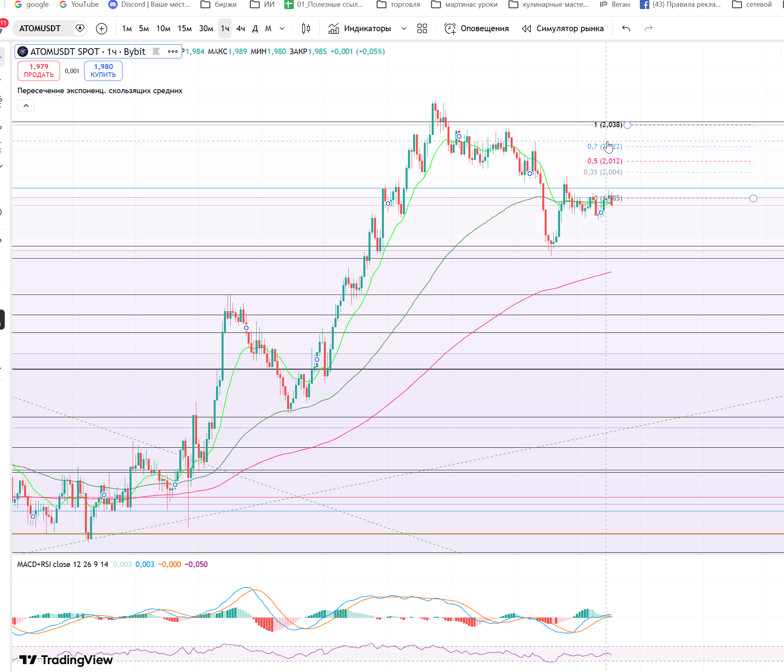Viewport: 784px width, 672px height.
Task: Click the diamond icon beside ATOMUSDT
Action: coord(80,28)
